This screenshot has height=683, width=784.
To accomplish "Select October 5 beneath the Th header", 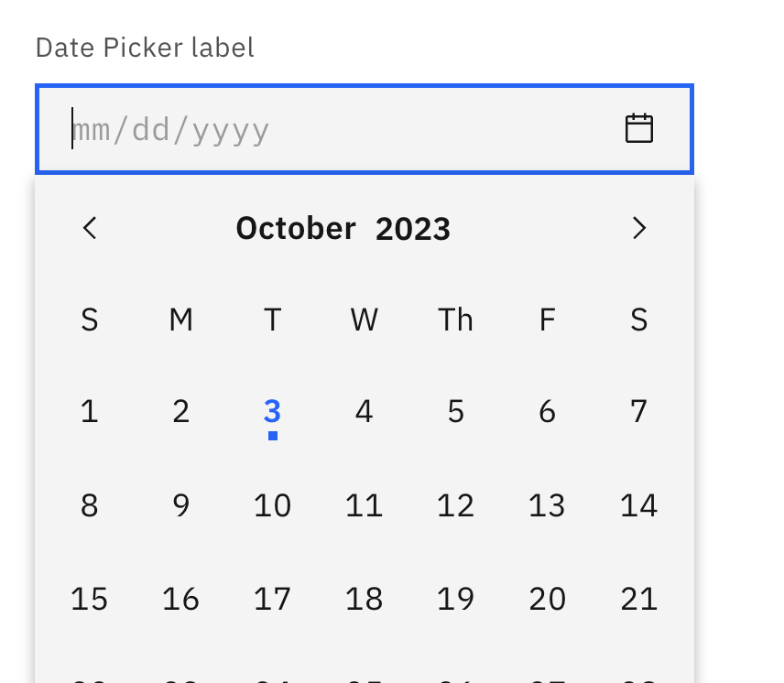I will 455,411.
